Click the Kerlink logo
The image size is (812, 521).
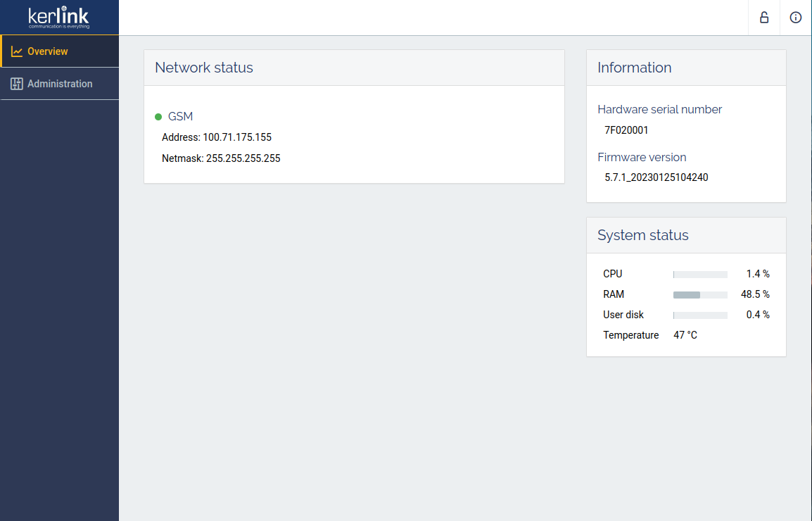pos(59,18)
